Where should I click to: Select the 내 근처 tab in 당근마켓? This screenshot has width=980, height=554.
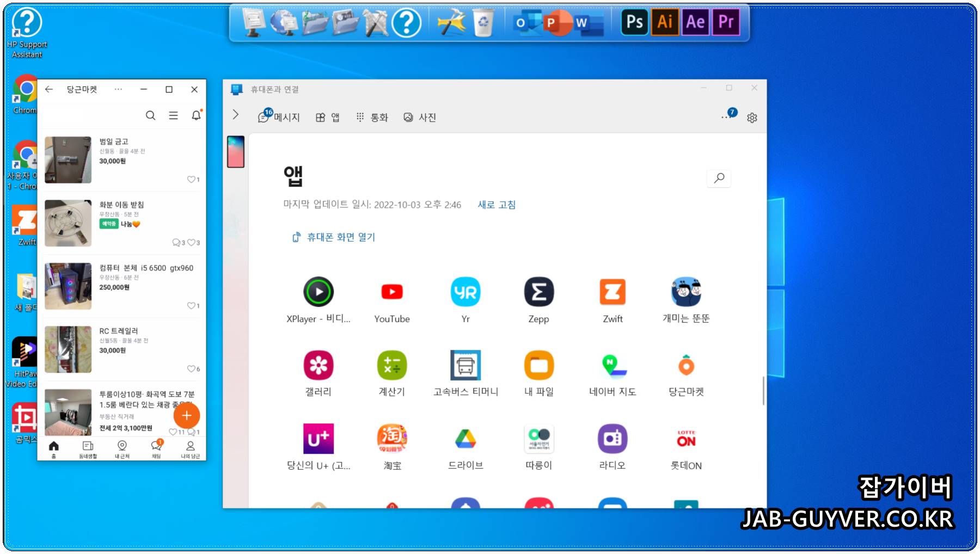(x=122, y=449)
